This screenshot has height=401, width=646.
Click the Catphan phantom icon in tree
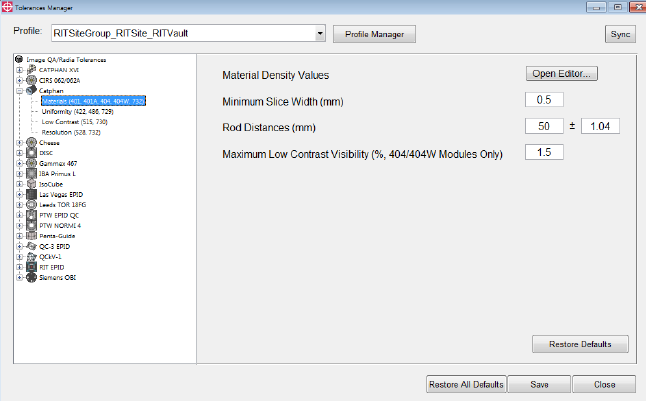click(31, 90)
